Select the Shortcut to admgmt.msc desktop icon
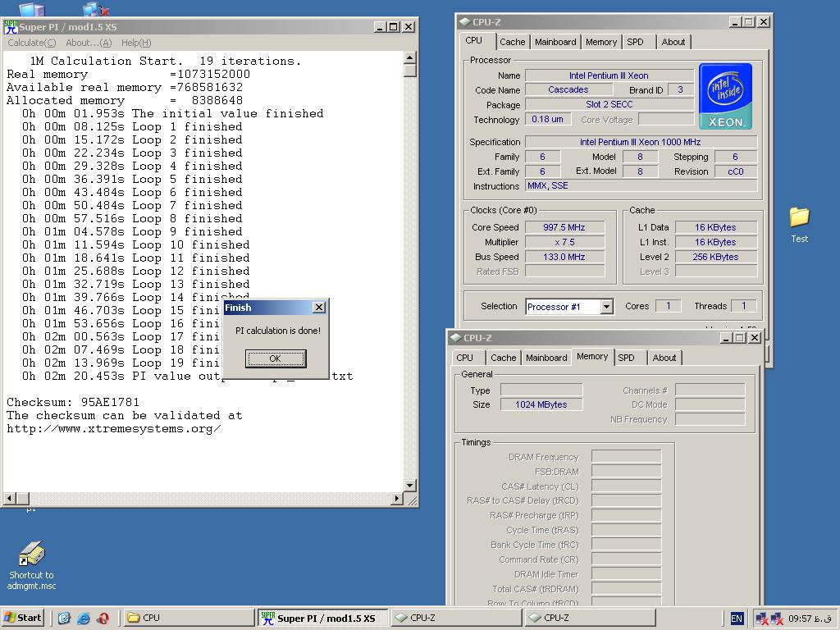Image resolution: width=840 pixels, height=630 pixels. click(x=32, y=566)
